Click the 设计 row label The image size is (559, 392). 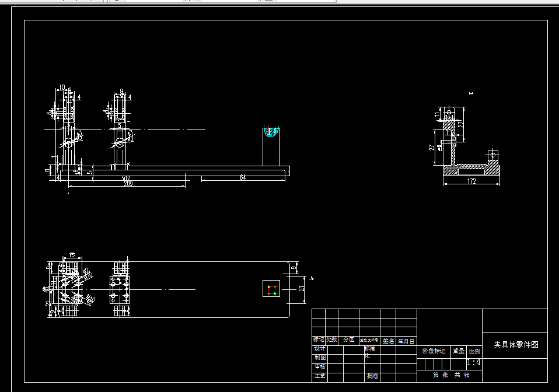[x=320, y=348]
